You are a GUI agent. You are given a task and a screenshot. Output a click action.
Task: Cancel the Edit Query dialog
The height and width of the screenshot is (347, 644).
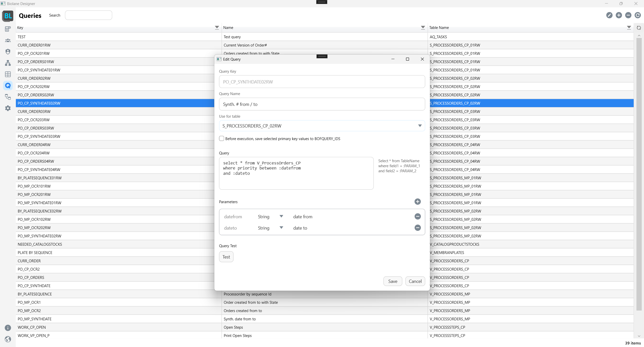point(415,281)
